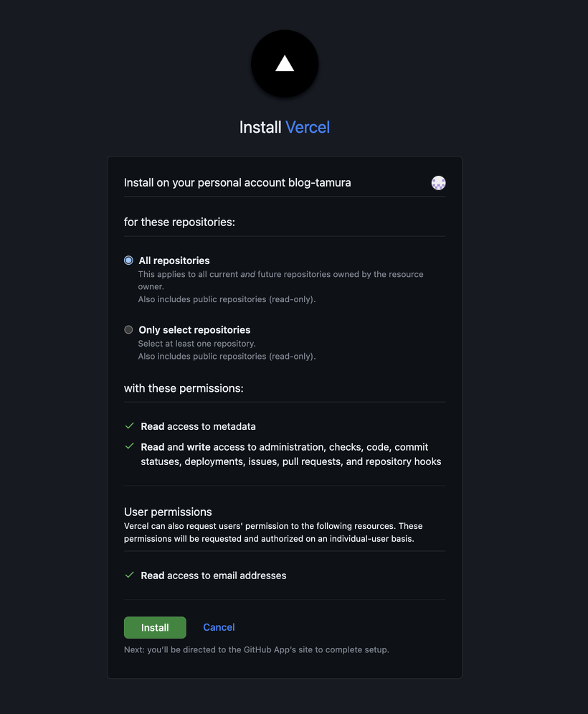Click the Vercel triangle logo
588x714 pixels.
pyautogui.click(x=285, y=63)
